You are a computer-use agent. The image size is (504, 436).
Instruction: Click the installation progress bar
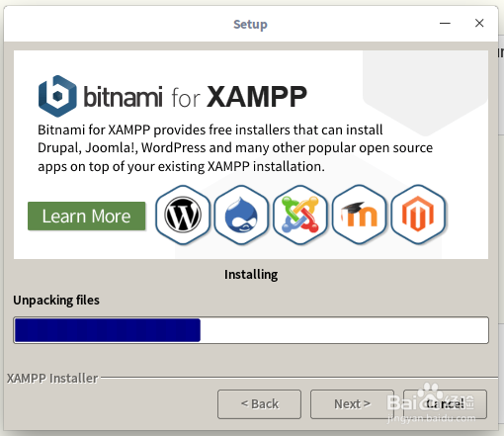251,330
